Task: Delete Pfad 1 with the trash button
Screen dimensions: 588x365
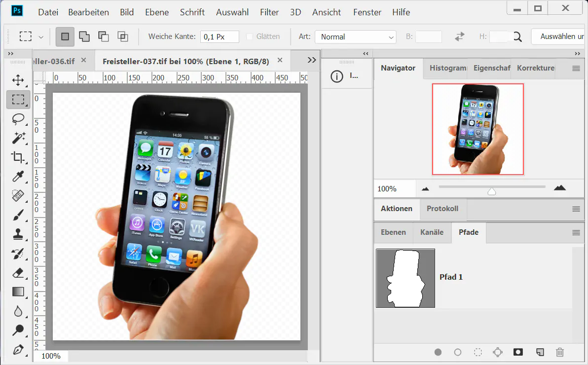Action: [x=560, y=352]
